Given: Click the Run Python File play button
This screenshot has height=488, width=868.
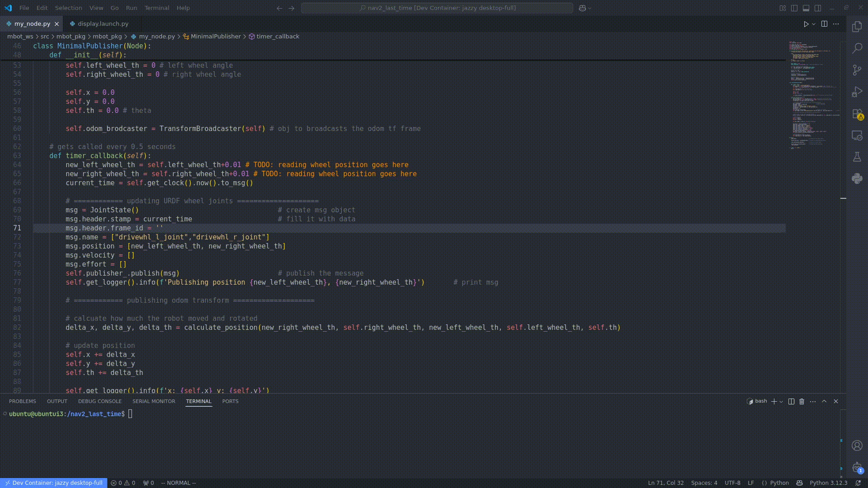Looking at the screenshot, I should (x=806, y=24).
